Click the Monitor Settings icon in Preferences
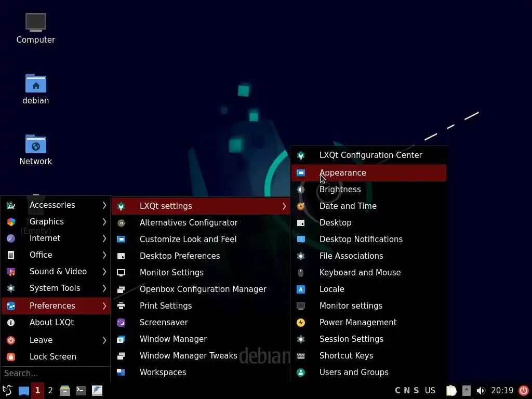This screenshot has width=532, height=399. (x=121, y=273)
